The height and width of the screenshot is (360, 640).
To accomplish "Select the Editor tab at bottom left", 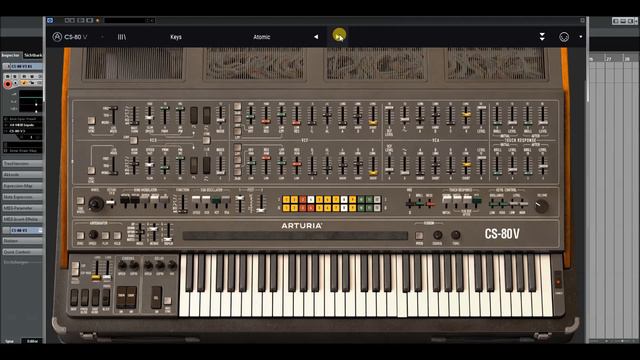I will click(32, 341).
